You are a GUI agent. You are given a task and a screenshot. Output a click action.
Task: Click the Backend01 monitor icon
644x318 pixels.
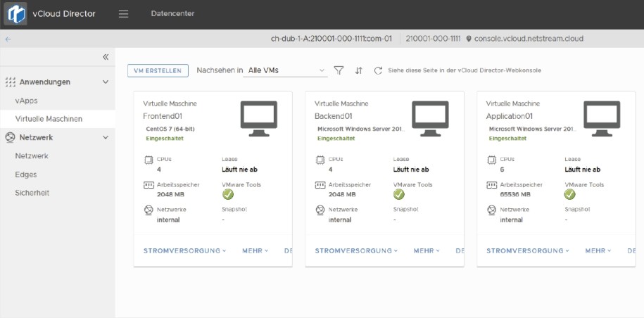[431, 119]
